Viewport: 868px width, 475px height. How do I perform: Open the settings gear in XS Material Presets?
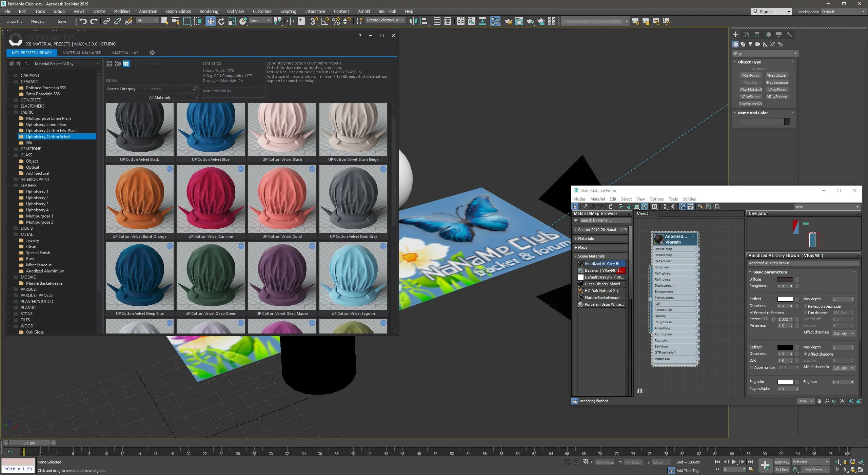tap(152, 53)
